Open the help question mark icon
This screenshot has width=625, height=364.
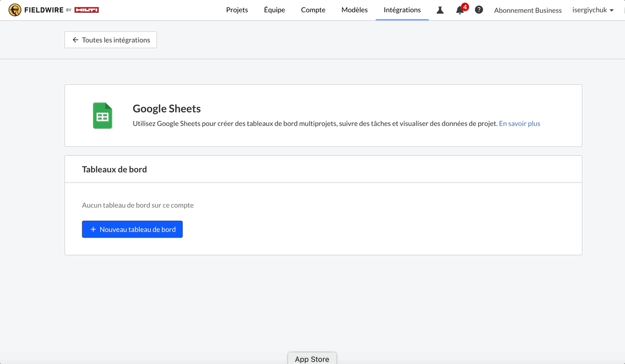(x=479, y=10)
